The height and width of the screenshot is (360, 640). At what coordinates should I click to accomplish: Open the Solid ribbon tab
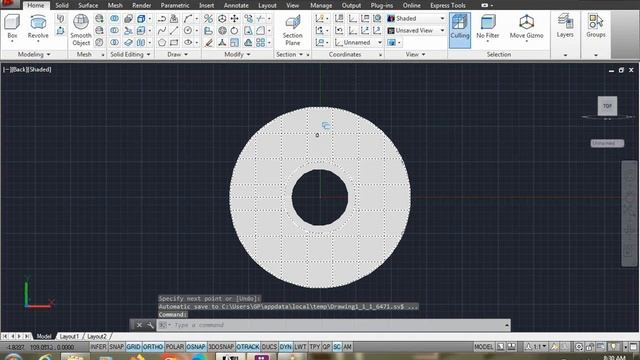[62, 5]
